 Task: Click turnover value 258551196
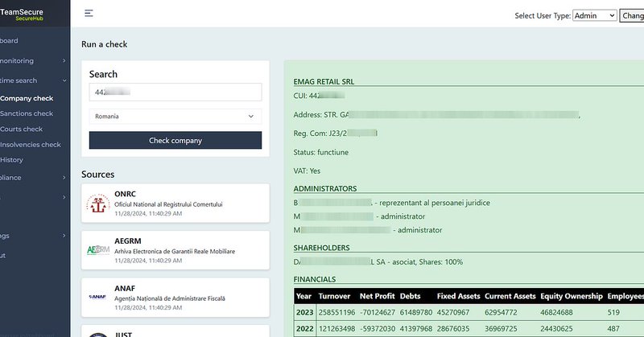click(336, 312)
